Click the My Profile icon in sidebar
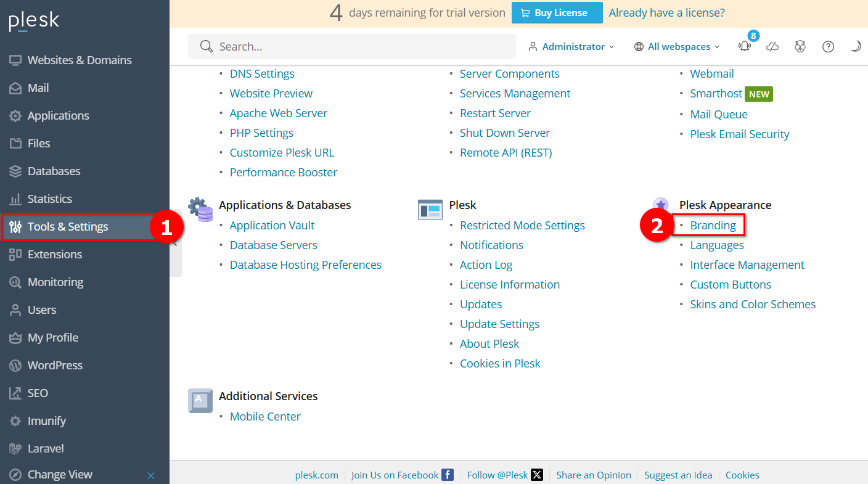The width and height of the screenshot is (868, 484). pyautogui.click(x=15, y=338)
